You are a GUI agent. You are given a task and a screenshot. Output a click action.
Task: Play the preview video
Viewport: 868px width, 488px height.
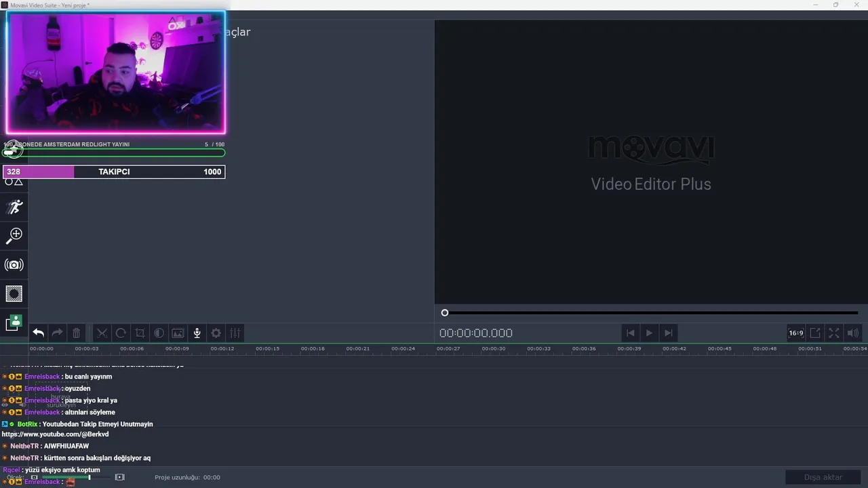point(649,333)
